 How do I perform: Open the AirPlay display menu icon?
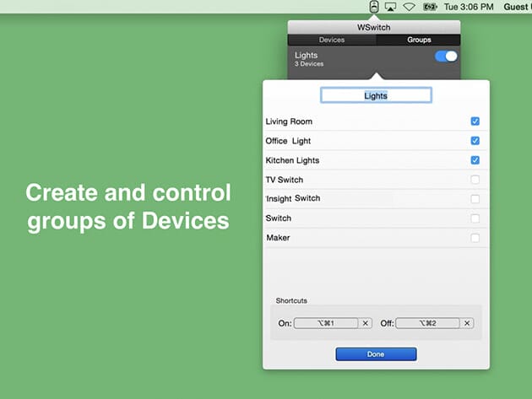click(390, 7)
